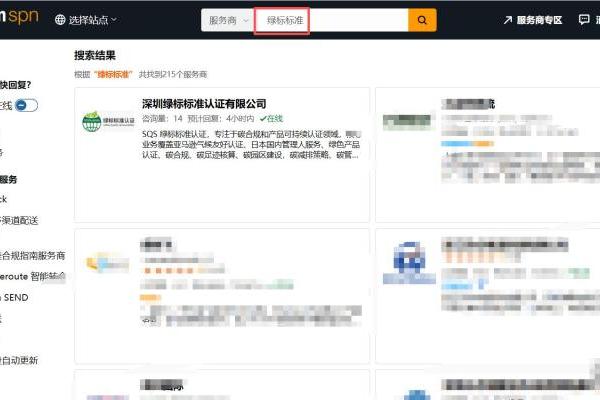
Task: Click the description text beginning SQS 绿标标准认证
Action: point(251,145)
